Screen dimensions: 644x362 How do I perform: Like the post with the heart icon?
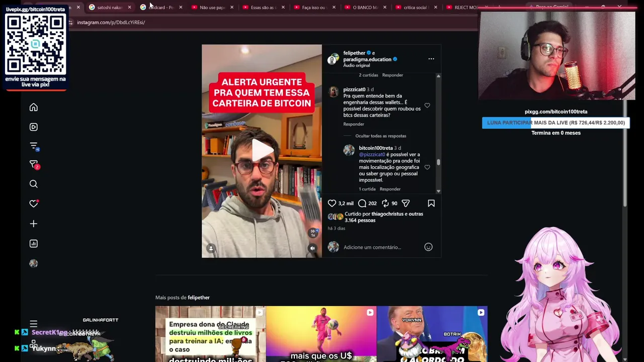tap(332, 203)
